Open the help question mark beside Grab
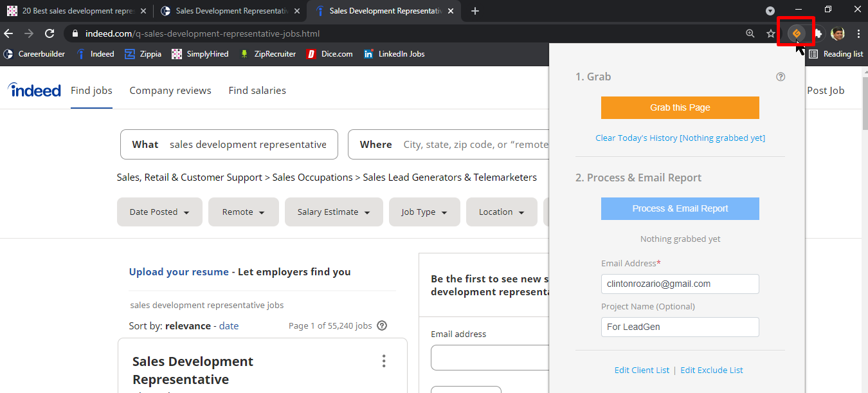 tap(781, 77)
